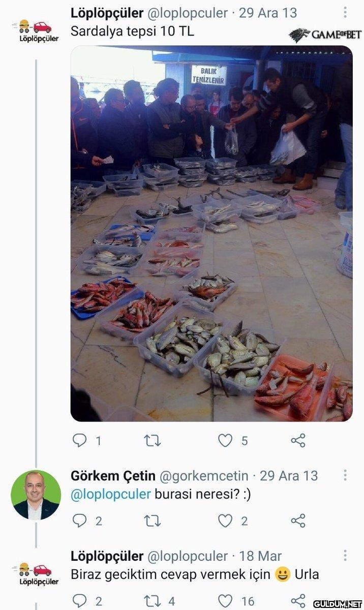Open more options on the 18 Mar tweet
The width and height of the screenshot is (364, 610).
[x=345, y=556]
